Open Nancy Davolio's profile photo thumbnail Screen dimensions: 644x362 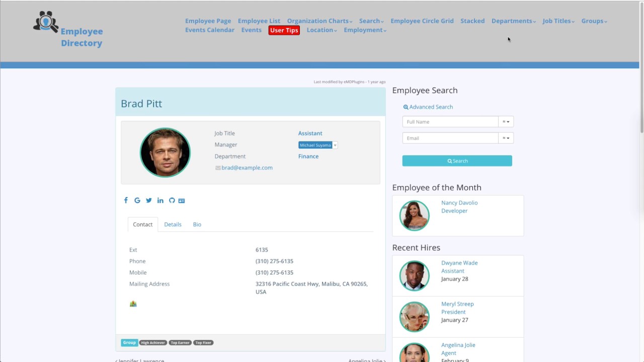[x=415, y=216]
